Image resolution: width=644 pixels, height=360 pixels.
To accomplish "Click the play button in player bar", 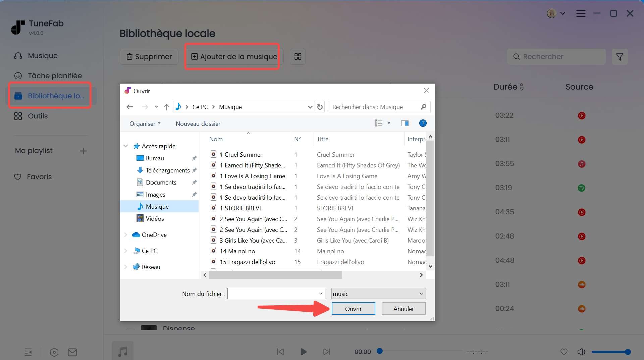I will point(303,351).
